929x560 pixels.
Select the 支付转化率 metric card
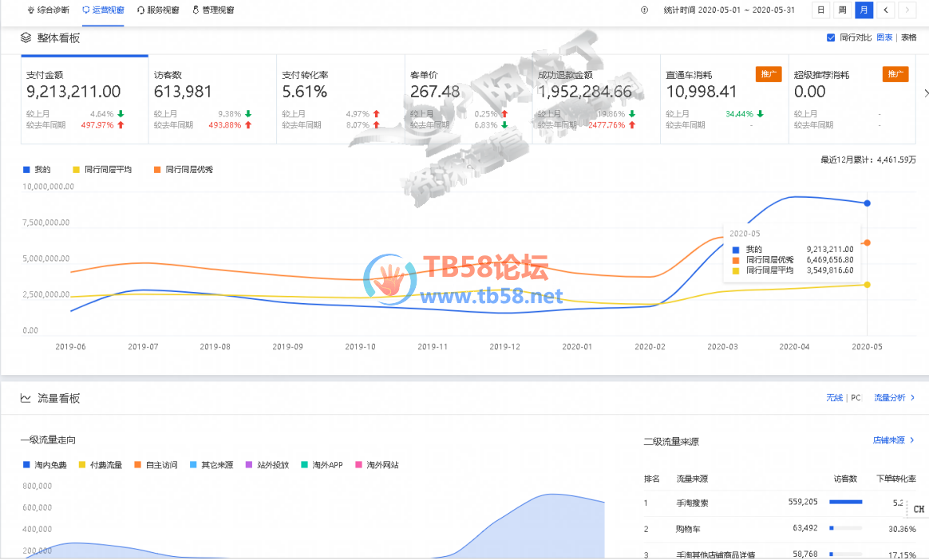coord(341,99)
